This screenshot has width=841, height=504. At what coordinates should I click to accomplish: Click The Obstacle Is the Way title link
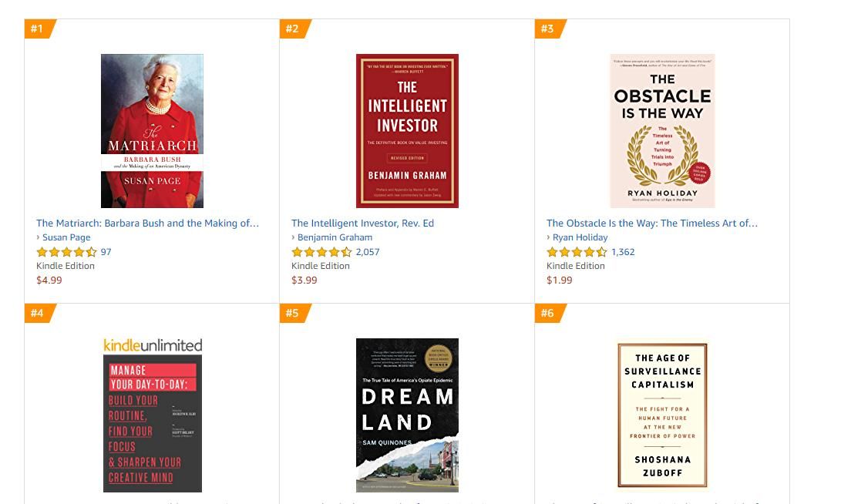click(x=652, y=223)
